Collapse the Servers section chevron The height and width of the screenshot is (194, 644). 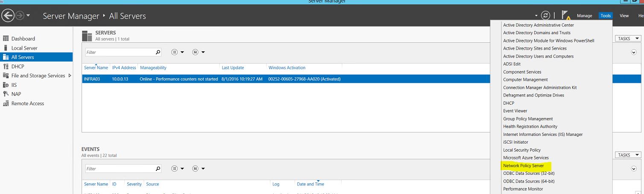[x=634, y=52]
